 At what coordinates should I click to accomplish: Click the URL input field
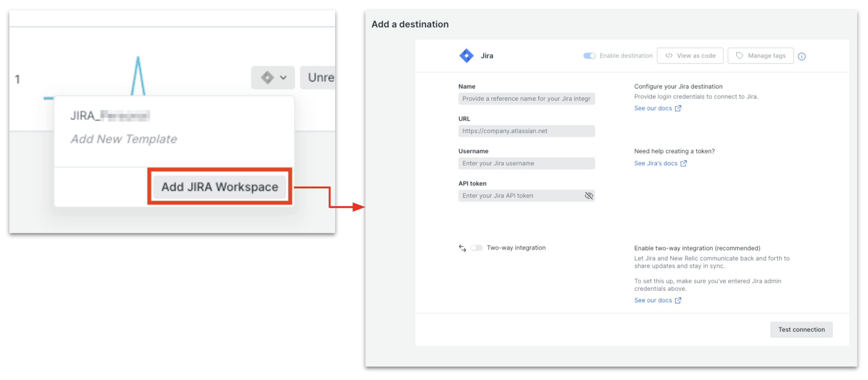tap(526, 131)
